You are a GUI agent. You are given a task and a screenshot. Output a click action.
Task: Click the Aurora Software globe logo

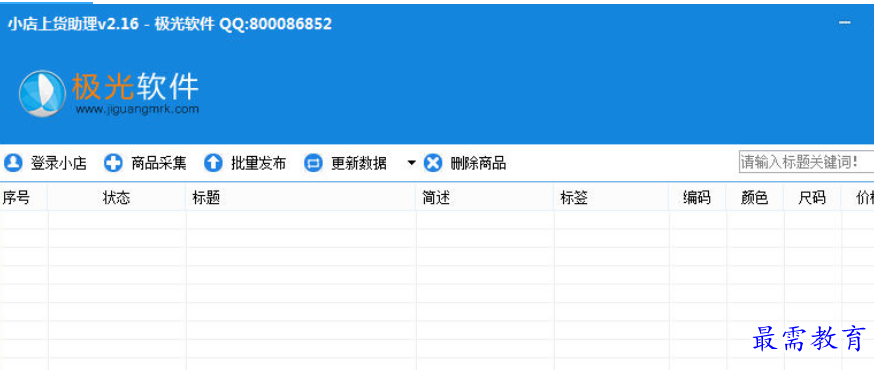click(42, 93)
